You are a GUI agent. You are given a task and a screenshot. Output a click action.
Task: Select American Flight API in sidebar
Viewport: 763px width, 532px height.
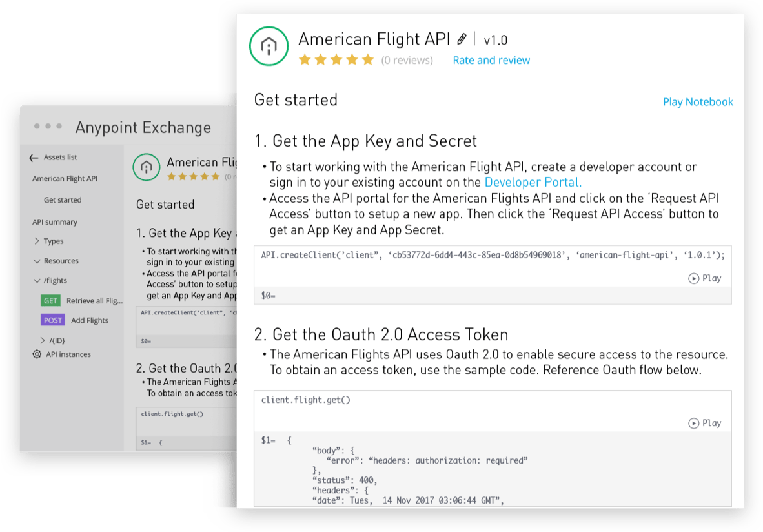[65, 179]
